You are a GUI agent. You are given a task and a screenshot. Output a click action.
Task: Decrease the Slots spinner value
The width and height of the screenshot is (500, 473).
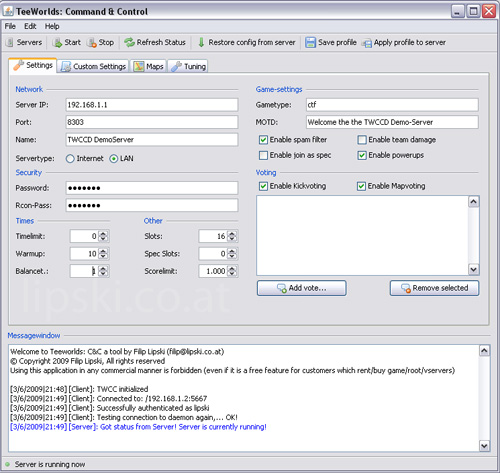(x=232, y=239)
